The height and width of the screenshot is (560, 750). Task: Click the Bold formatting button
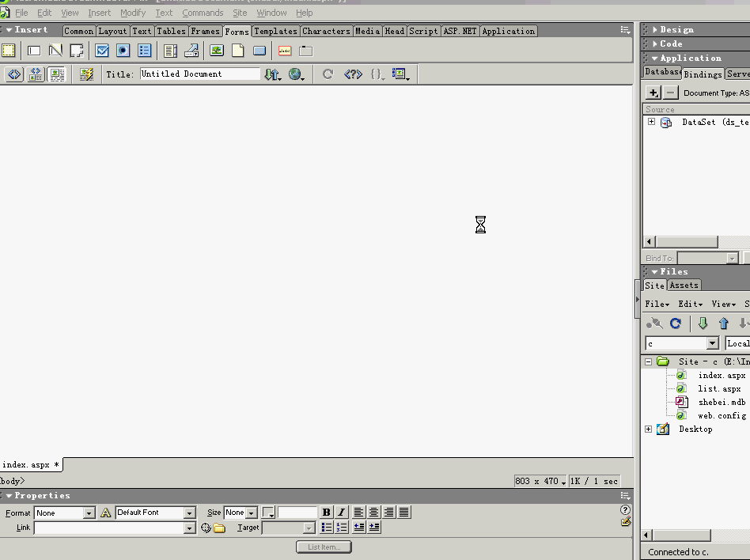(x=326, y=513)
